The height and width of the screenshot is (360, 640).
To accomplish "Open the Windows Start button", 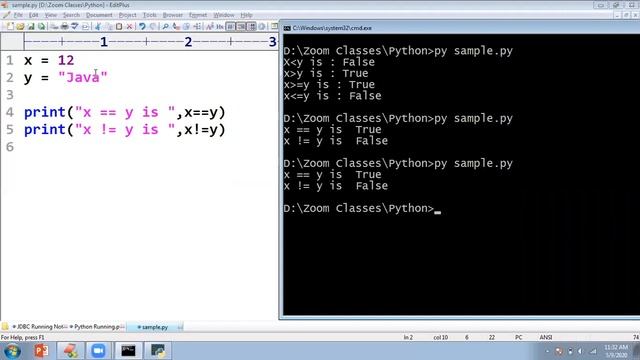I will (12, 351).
